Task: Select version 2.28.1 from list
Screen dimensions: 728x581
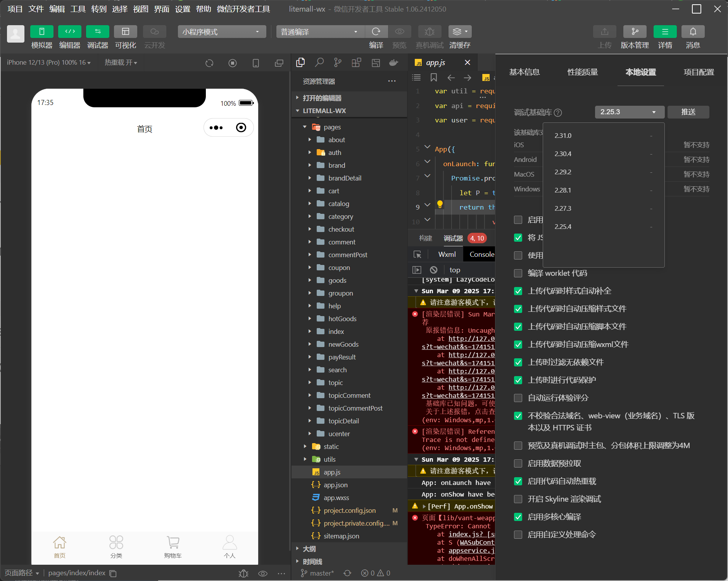Action: (604, 191)
